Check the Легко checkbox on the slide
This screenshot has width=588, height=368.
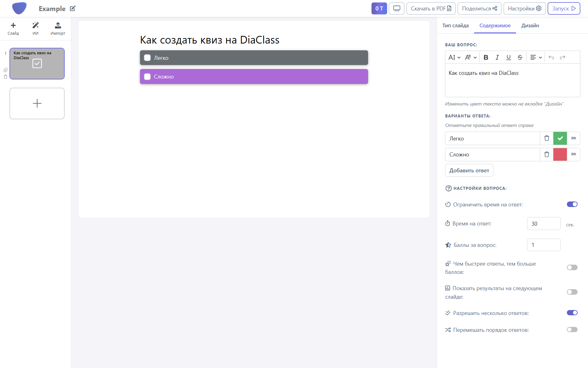pyautogui.click(x=147, y=58)
